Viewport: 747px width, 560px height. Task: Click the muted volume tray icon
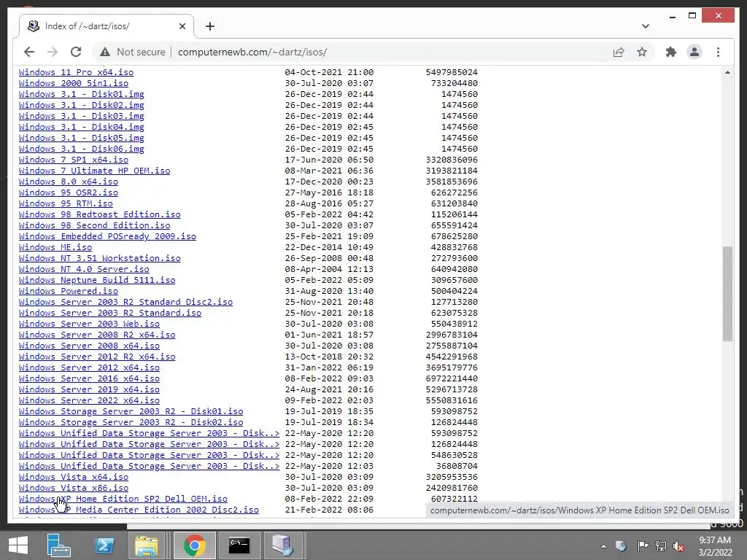pos(678,546)
